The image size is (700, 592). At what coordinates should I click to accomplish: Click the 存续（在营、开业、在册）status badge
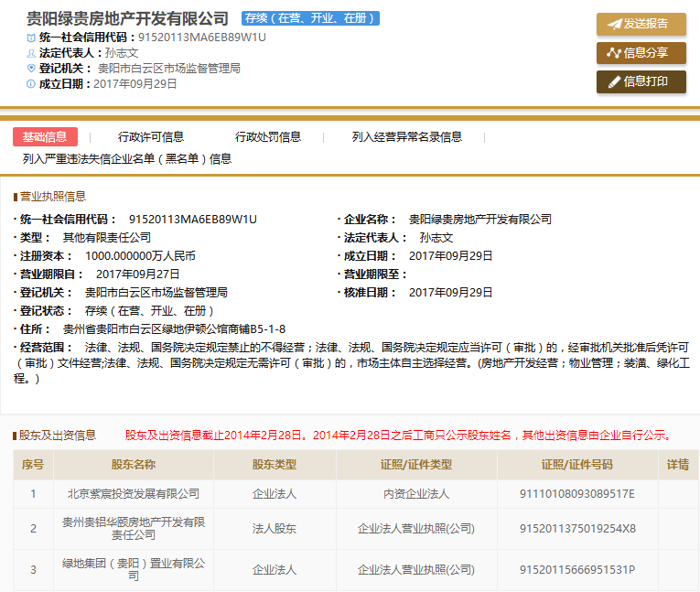[310, 18]
